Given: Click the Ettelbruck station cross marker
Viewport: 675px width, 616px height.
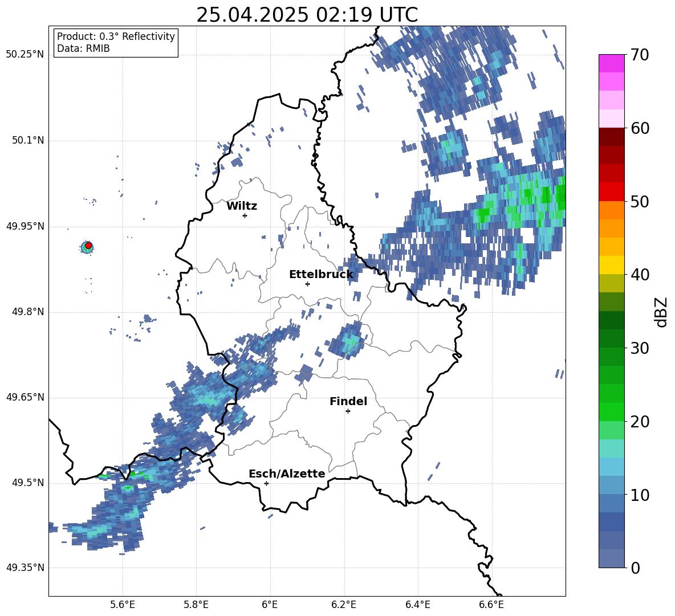Looking at the screenshot, I should click(x=307, y=284).
